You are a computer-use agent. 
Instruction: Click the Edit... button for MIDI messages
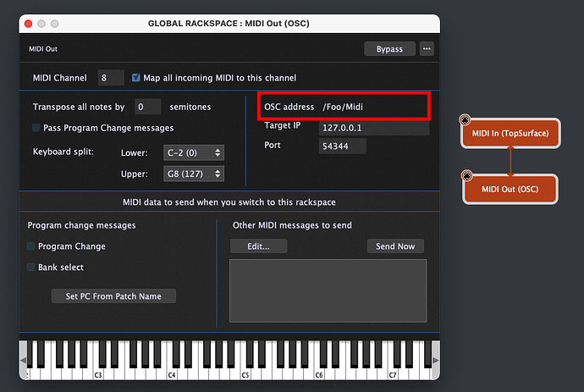click(258, 246)
